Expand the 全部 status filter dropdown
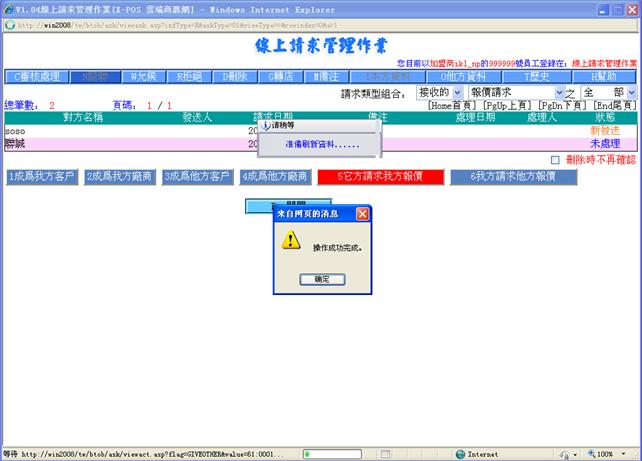This screenshot has height=461, width=642. point(608,92)
